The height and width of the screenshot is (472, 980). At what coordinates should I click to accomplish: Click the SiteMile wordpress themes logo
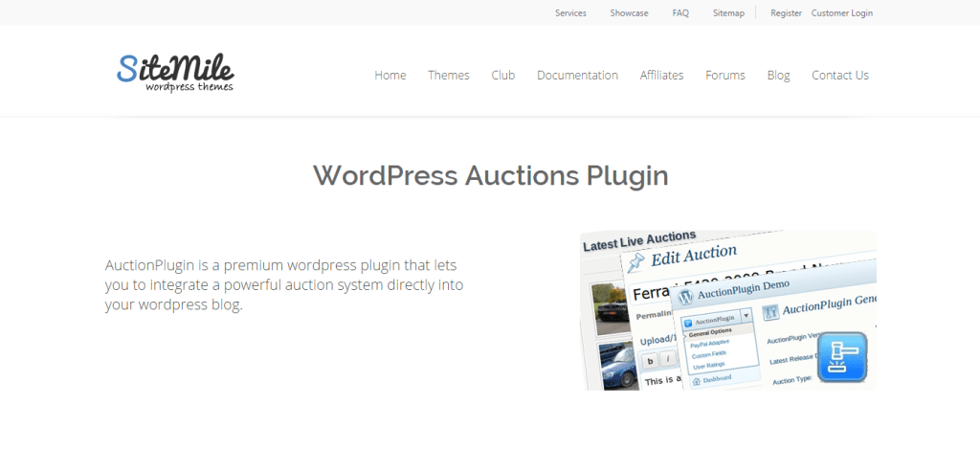[x=175, y=73]
